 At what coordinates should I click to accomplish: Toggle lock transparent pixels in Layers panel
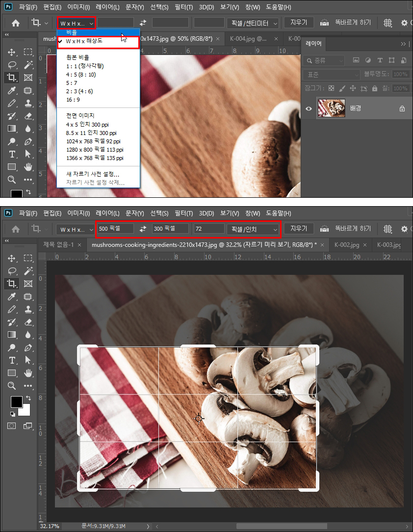tap(331, 88)
